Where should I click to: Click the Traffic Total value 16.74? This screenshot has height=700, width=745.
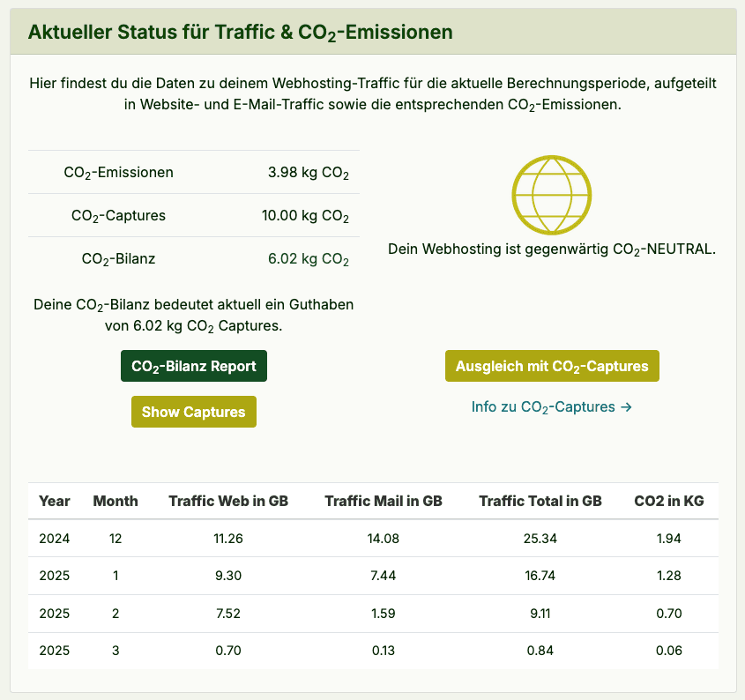click(540, 576)
